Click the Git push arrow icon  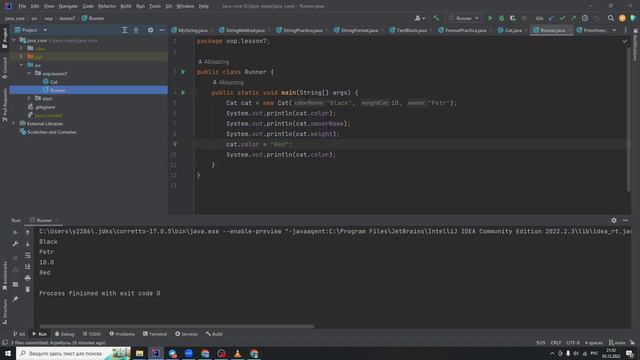[x=573, y=18]
